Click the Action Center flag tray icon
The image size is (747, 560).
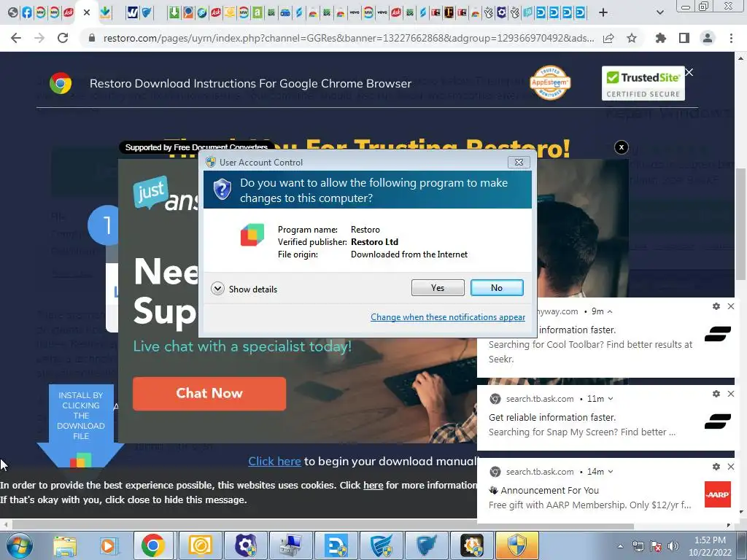[x=656, y=546]
